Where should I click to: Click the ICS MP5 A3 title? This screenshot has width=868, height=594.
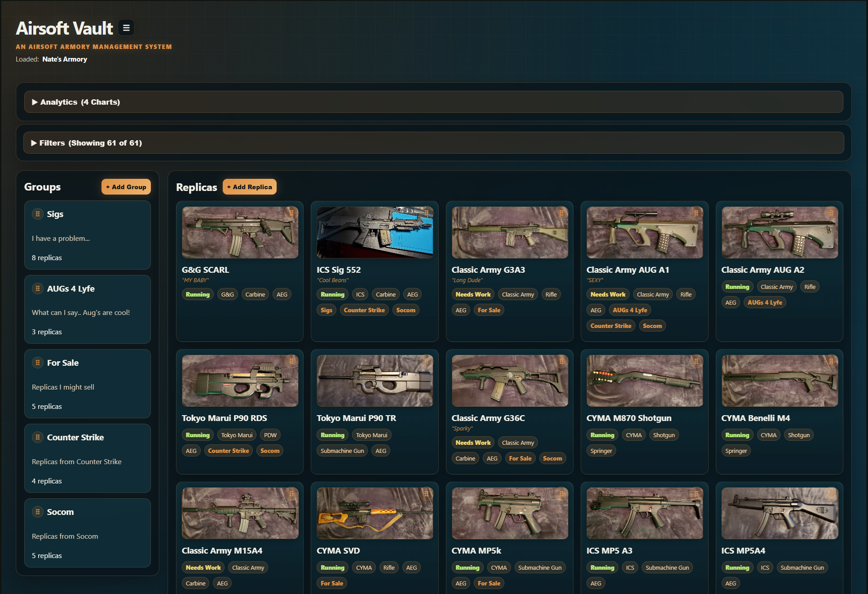(609, 550)
